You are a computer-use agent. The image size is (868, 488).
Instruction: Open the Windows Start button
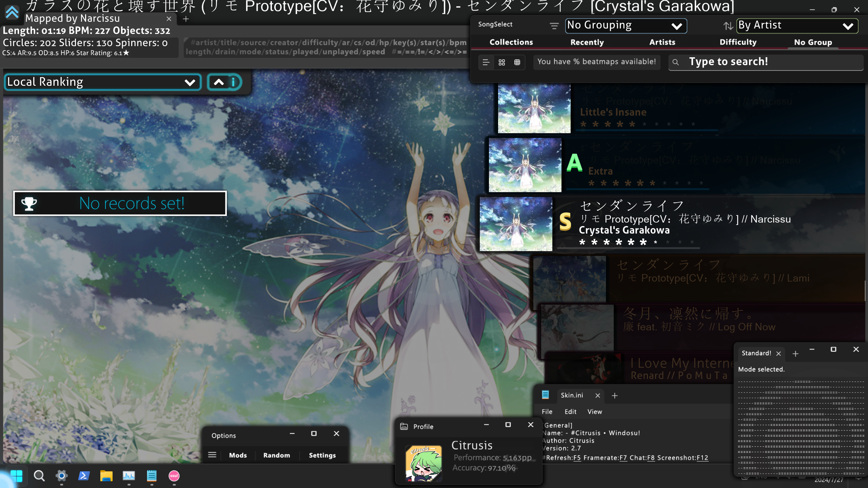coord(16,476)
